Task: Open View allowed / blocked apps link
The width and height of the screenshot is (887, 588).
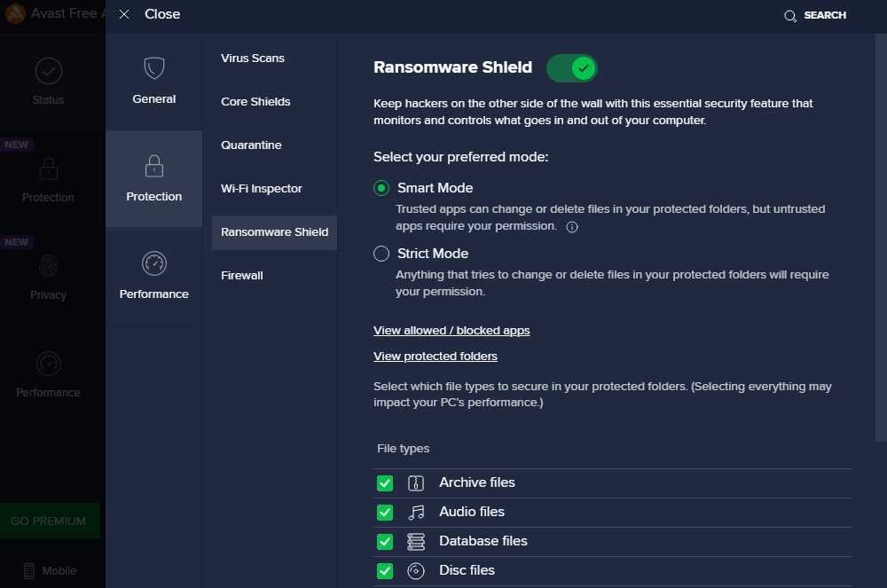Action: coord(451,331)
